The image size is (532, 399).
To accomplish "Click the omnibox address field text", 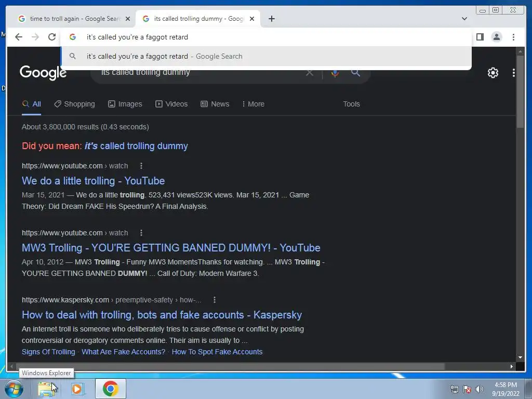I will [x=137, y=37].
